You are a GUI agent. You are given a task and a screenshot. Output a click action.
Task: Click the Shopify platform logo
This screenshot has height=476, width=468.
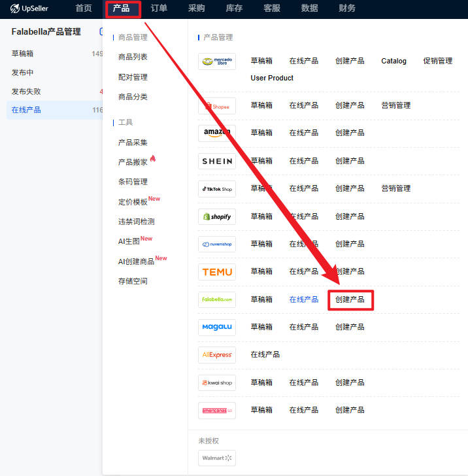coord(217,216)
